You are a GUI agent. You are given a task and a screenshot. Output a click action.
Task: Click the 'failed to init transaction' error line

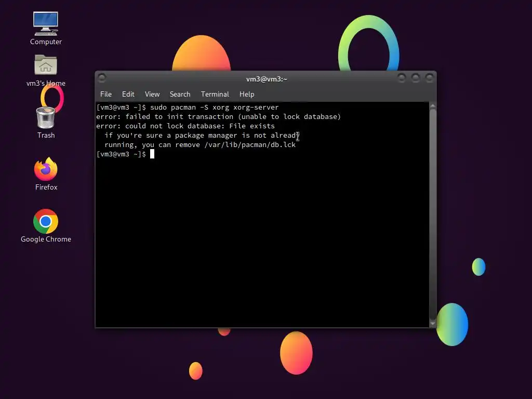point(218,117)
